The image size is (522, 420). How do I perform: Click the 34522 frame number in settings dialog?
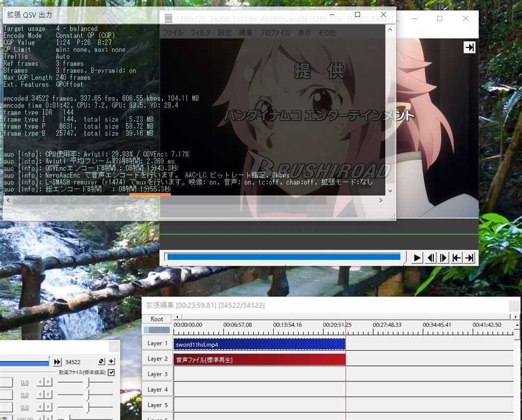point(72,362)
